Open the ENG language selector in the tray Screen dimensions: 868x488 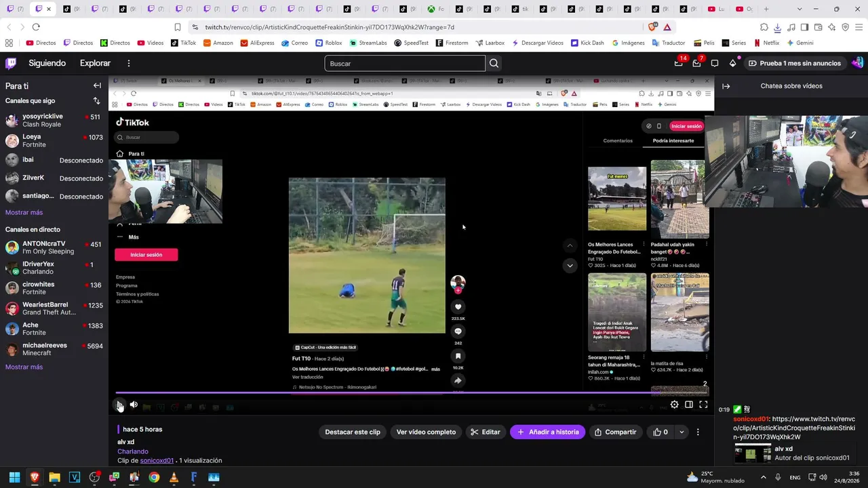pyautogui.click(x=795, y=477)
